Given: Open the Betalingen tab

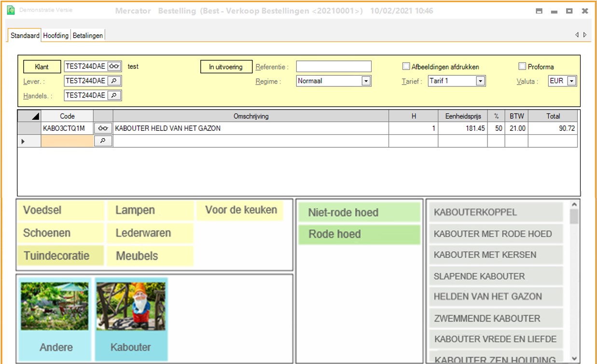Looking at the screenshot, I should click(x=87, y=35).
